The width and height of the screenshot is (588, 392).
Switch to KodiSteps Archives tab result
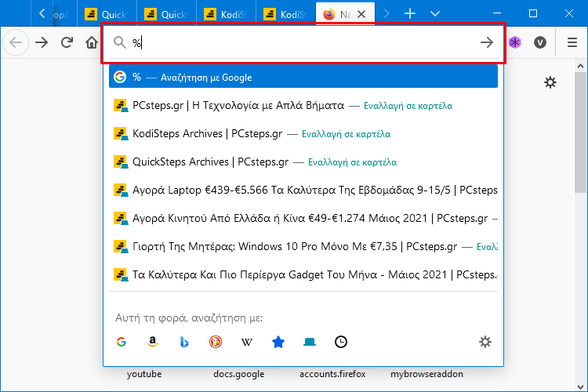[x=303, y=133]
